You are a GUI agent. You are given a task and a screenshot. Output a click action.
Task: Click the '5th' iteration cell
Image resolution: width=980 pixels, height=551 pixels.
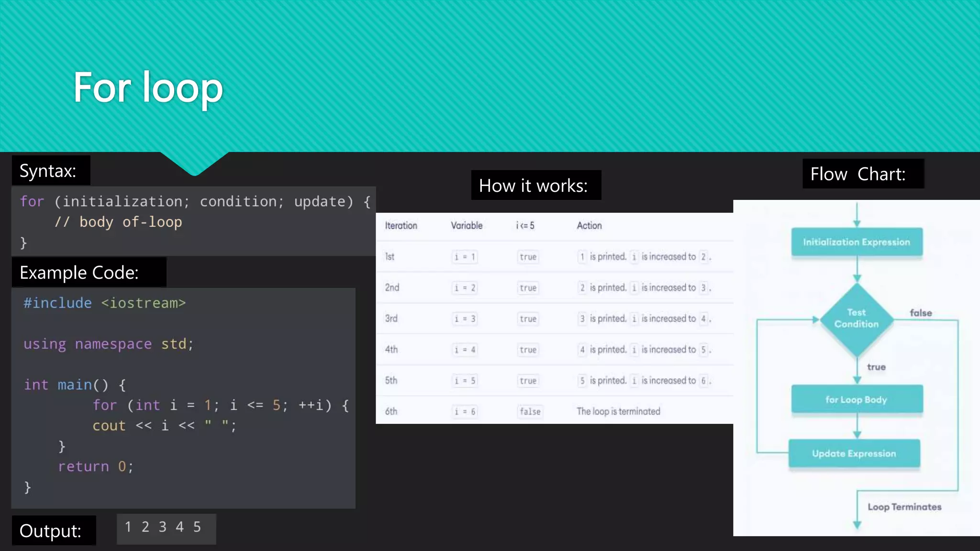click(391, 381)
